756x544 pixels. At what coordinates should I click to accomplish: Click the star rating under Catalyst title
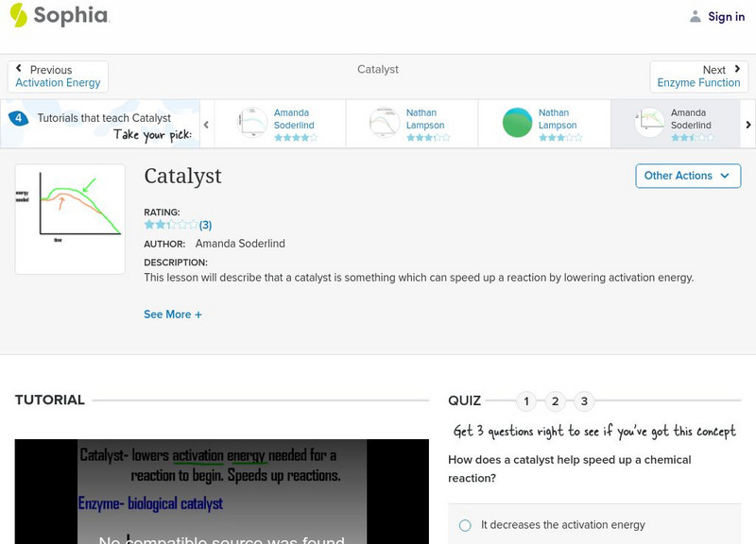click(x=170, y=225)
